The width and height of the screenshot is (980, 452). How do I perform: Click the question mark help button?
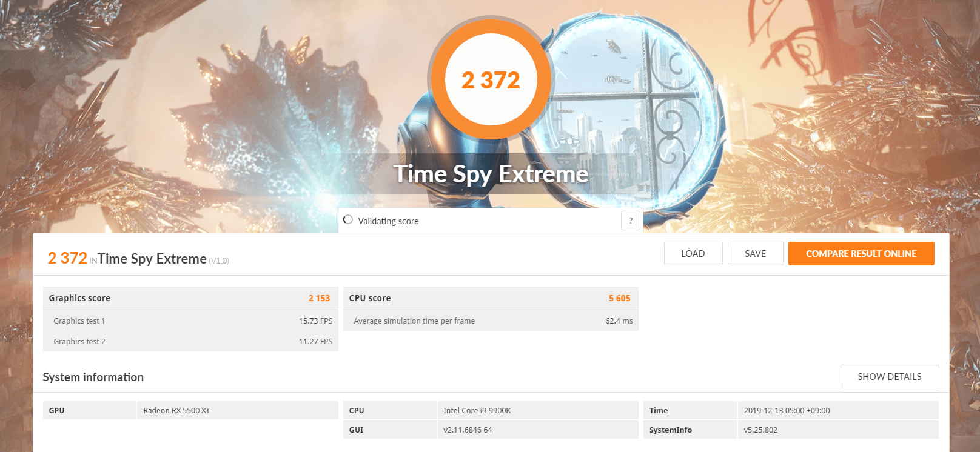tap(631, 221)
